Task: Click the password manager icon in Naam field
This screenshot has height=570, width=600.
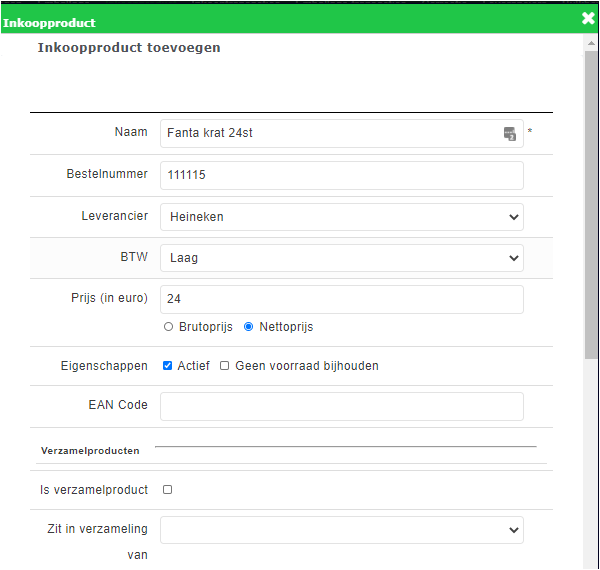Action: (509, 134)
